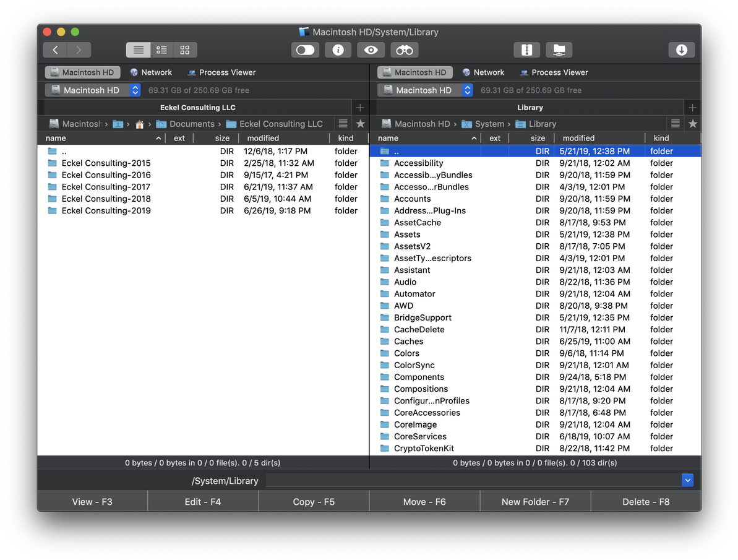Sort right panel by name column

pos(425,138)
